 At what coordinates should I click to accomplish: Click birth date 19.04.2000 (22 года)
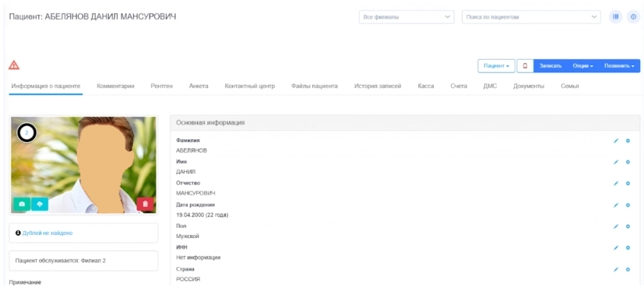[202, 215]
